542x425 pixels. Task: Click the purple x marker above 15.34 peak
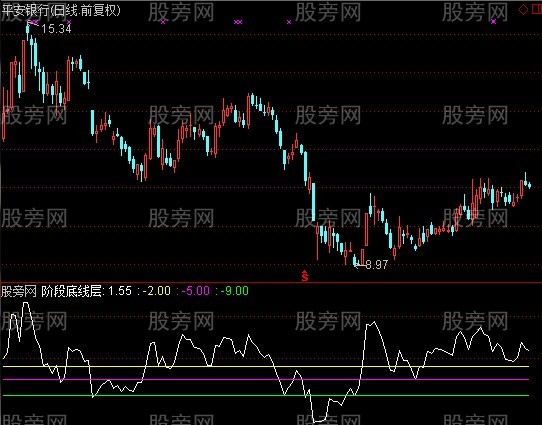(x=33, y=22)
